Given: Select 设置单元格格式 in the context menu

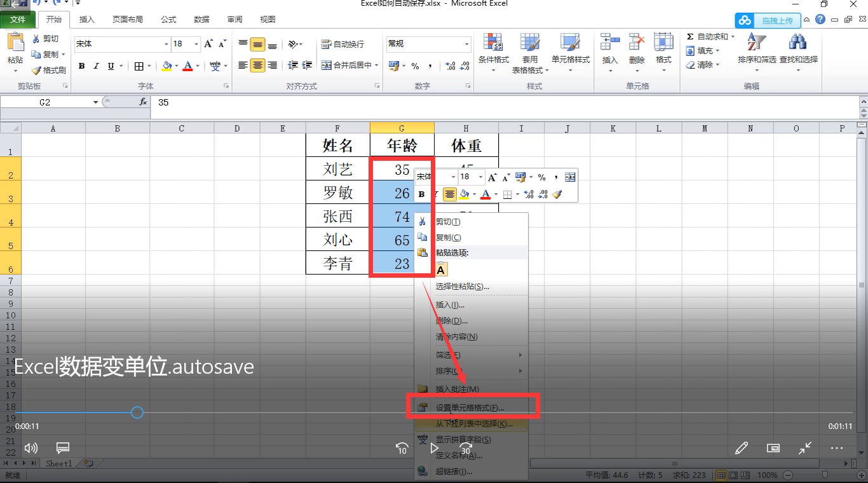Looking at the screenshot, I should tap(469, 407).
